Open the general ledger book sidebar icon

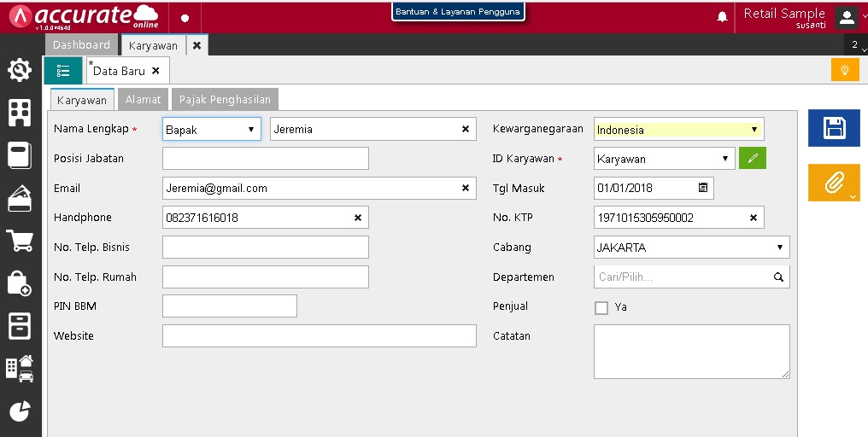coord(20,155)
